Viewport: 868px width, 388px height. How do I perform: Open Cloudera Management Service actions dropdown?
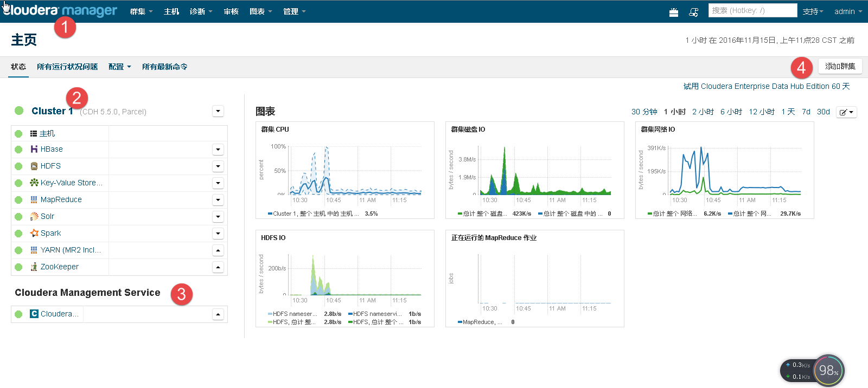coord(218,314)
